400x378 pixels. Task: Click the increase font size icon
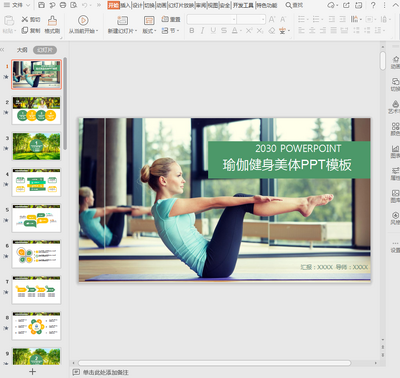tap(272, 19)
